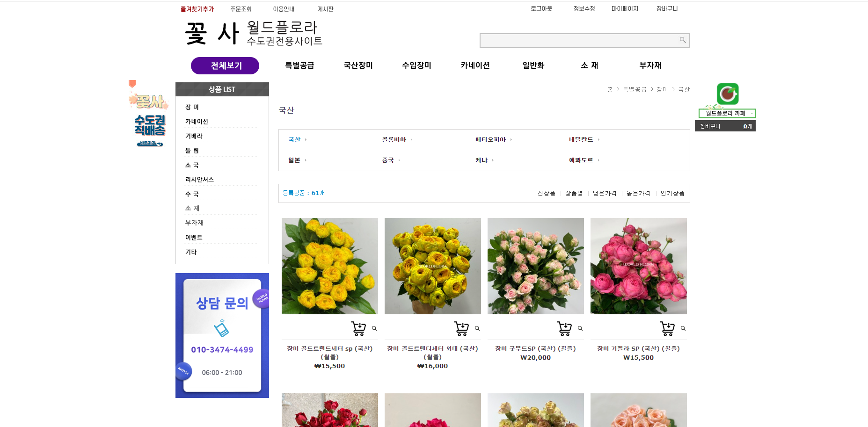868x427 pixels.
Task: Open 마이페이지 link
Action: tap(625, 8)
